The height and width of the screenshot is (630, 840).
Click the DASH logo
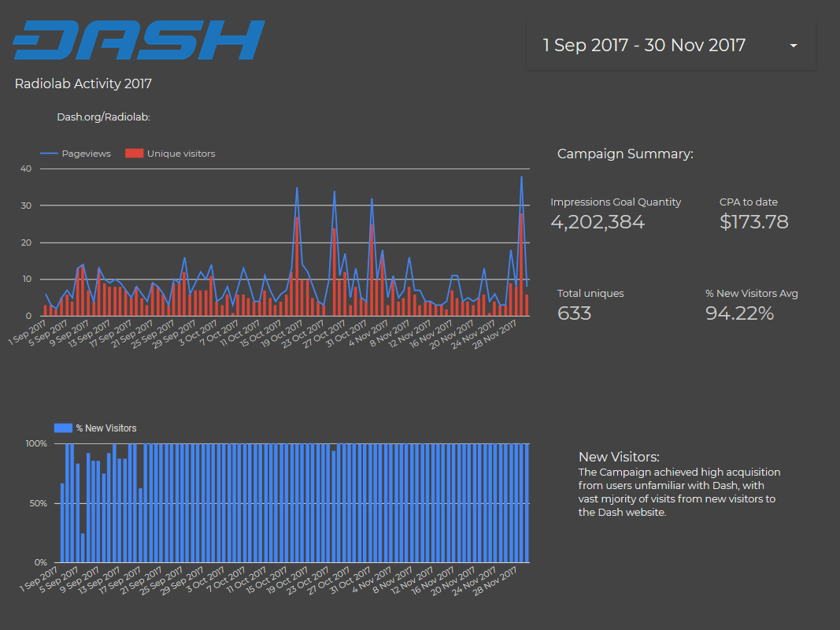coord(139,40)
